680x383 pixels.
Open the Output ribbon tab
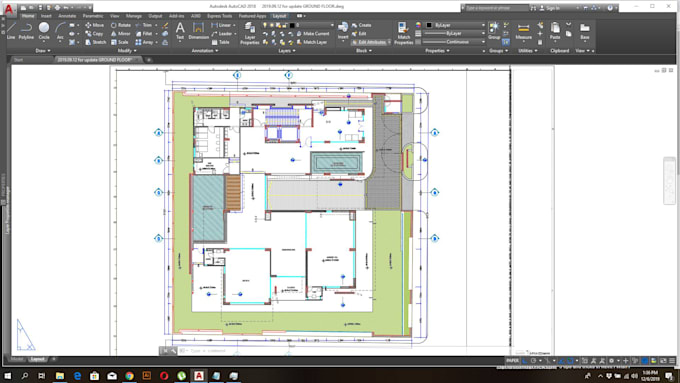[155, 16]
